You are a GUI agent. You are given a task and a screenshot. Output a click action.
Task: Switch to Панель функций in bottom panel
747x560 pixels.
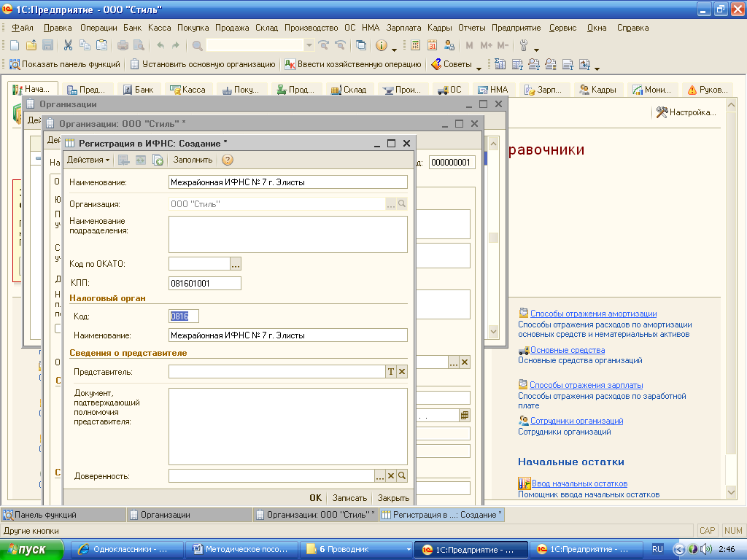click(x=63, y=515)
